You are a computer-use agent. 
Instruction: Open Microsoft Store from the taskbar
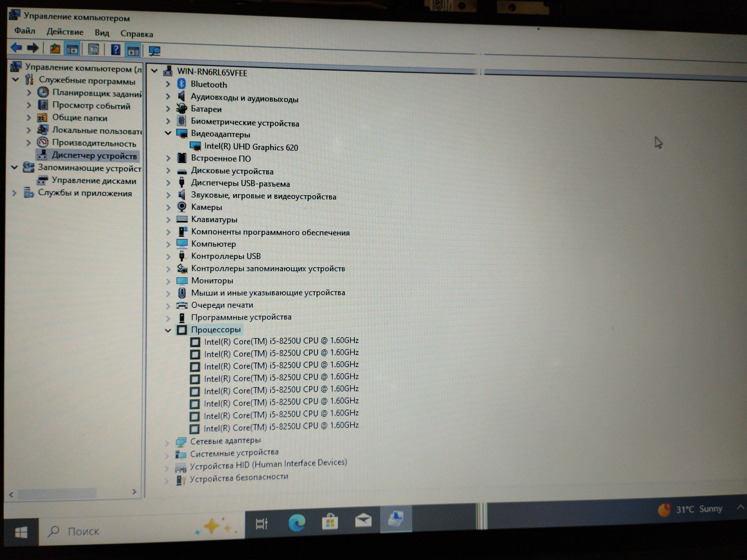click(x=330, y=521)
